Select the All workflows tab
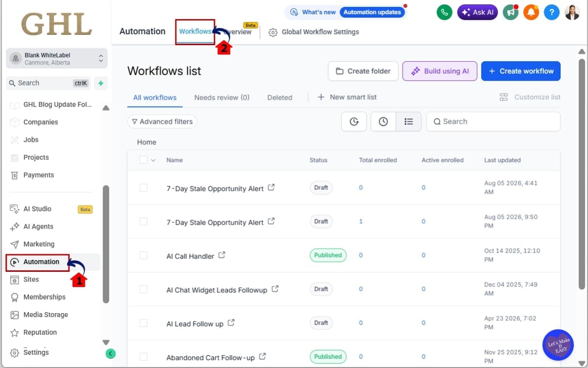 coord(155,98)
